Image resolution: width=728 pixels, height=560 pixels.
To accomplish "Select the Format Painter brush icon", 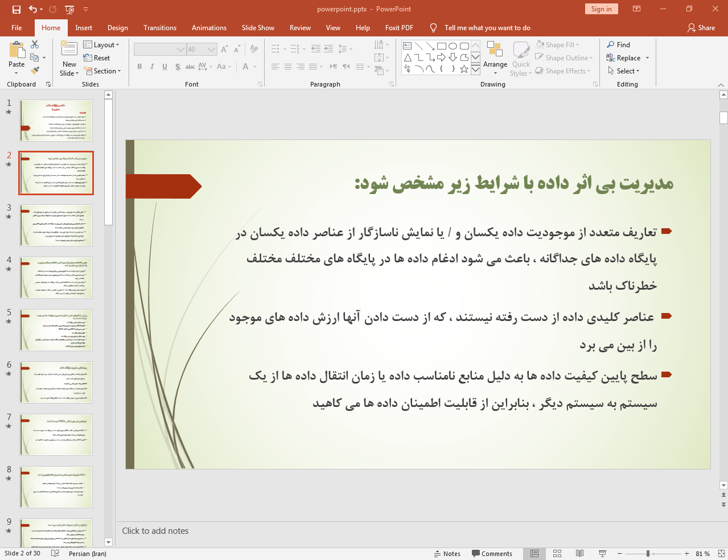I will (x=35, y=71).
